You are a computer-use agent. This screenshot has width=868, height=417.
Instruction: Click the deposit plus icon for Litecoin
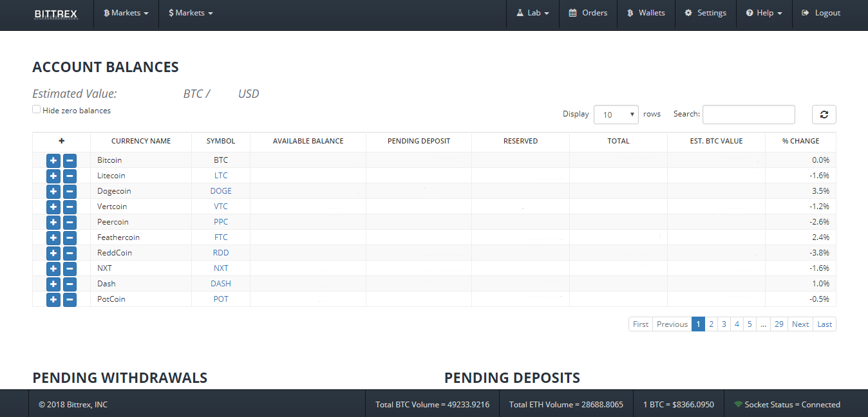coord(53,176)
